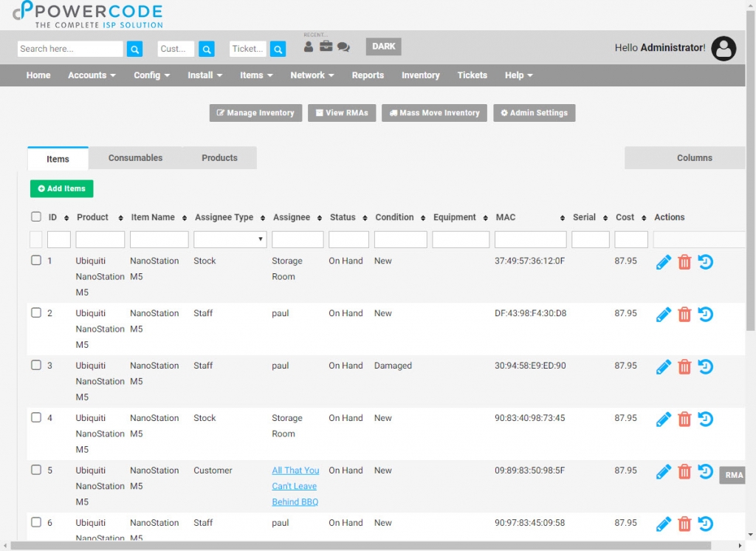Viewport: 756px width, 551px height.
Task: Edit the first NanoStation M5 item
Action: click(x=662, y=261)
